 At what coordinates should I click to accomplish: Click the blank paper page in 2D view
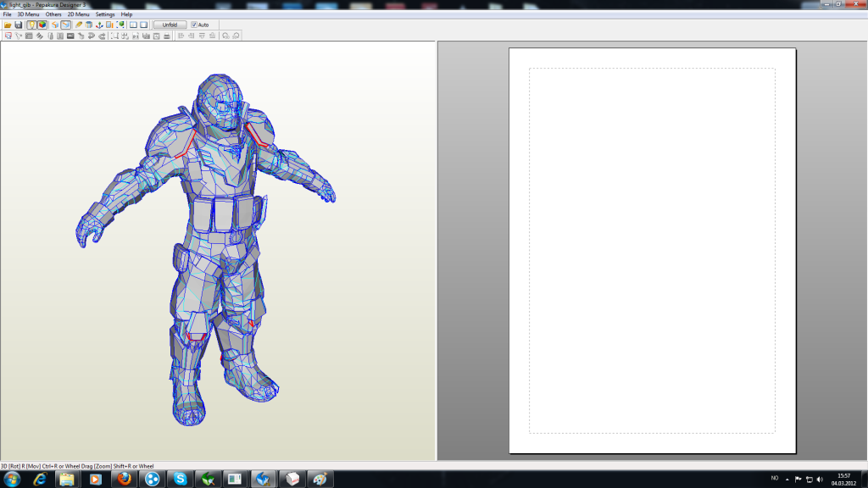click(x=652, y=251)
